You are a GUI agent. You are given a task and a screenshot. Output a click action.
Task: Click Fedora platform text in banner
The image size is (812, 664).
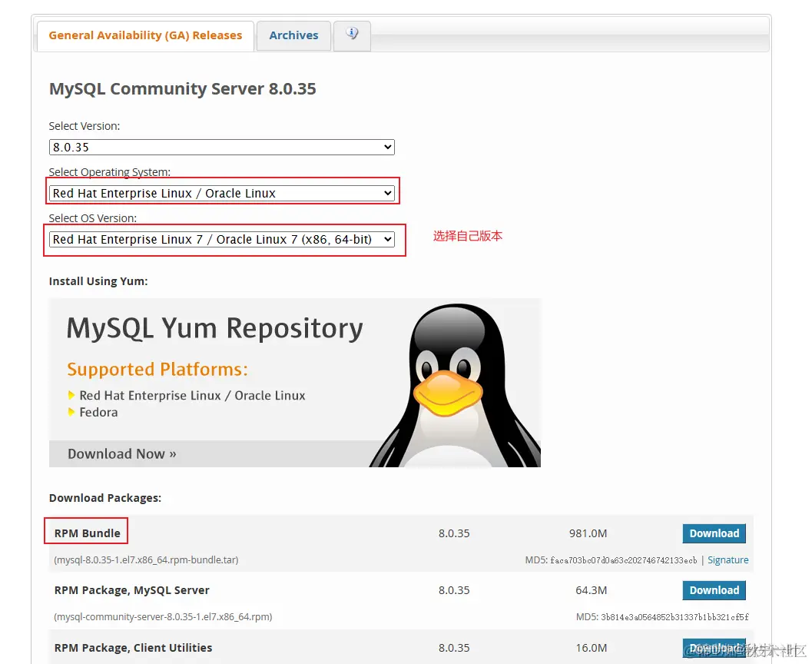(98, 412)
